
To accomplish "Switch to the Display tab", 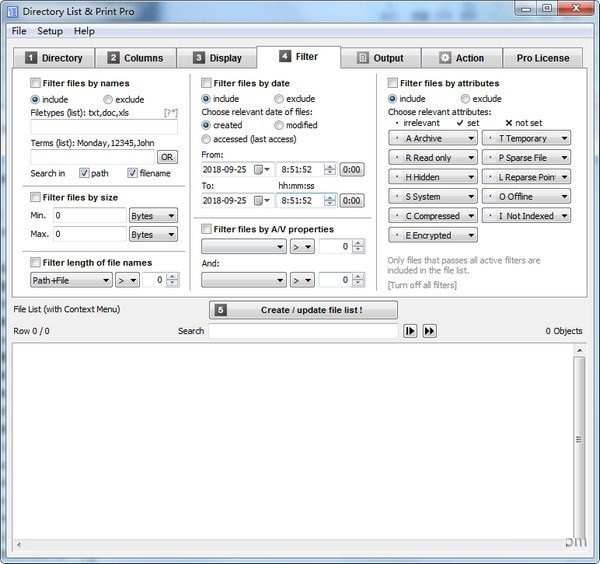I will tap(217, 58).
